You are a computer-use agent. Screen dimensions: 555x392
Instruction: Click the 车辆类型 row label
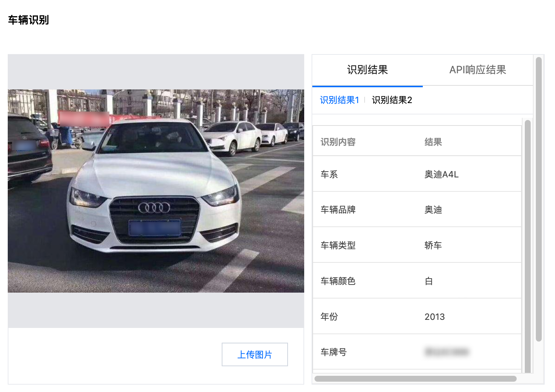(338, 246)
